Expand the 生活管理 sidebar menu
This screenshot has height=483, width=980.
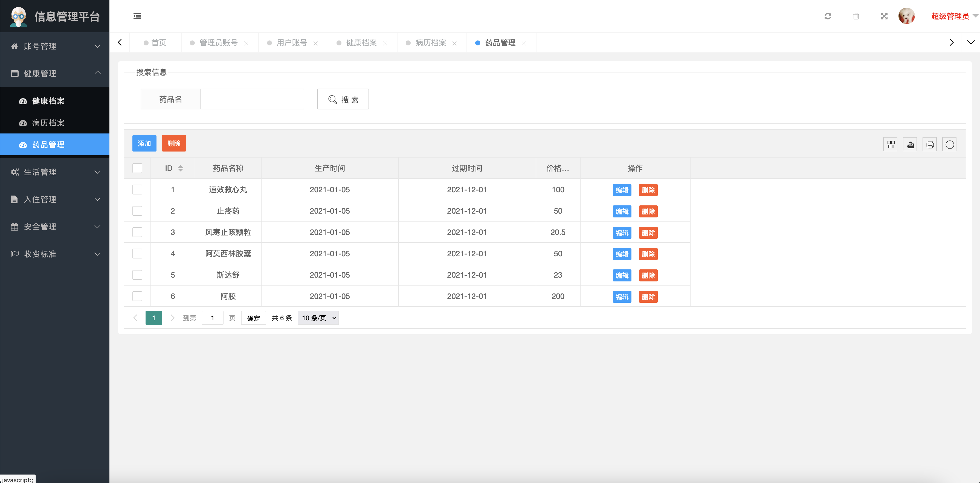(x=55, y=172)
